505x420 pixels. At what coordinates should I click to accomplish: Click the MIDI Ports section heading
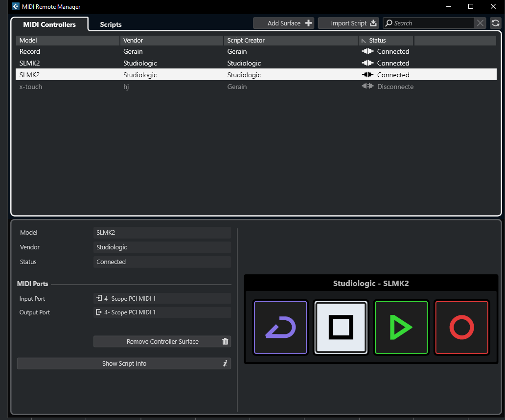pyautogui.click(x=32, y=284)
